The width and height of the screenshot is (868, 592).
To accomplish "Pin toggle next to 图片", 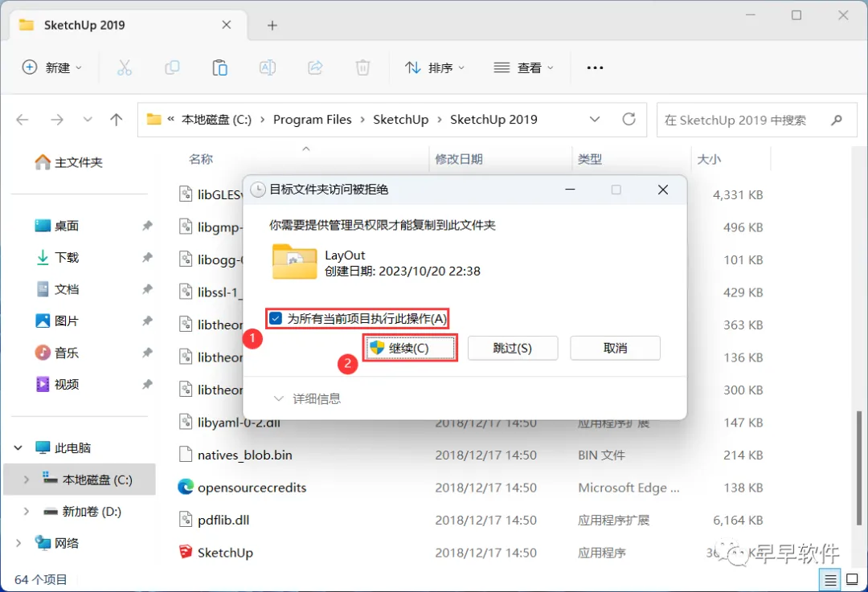I will pos(147,320).
